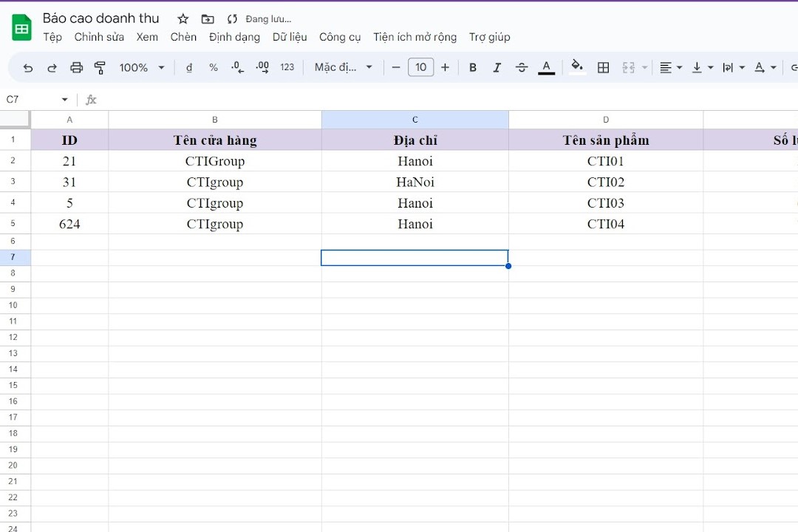
Task: Open the Dữ liệu menu
Action: pos(289,37)
